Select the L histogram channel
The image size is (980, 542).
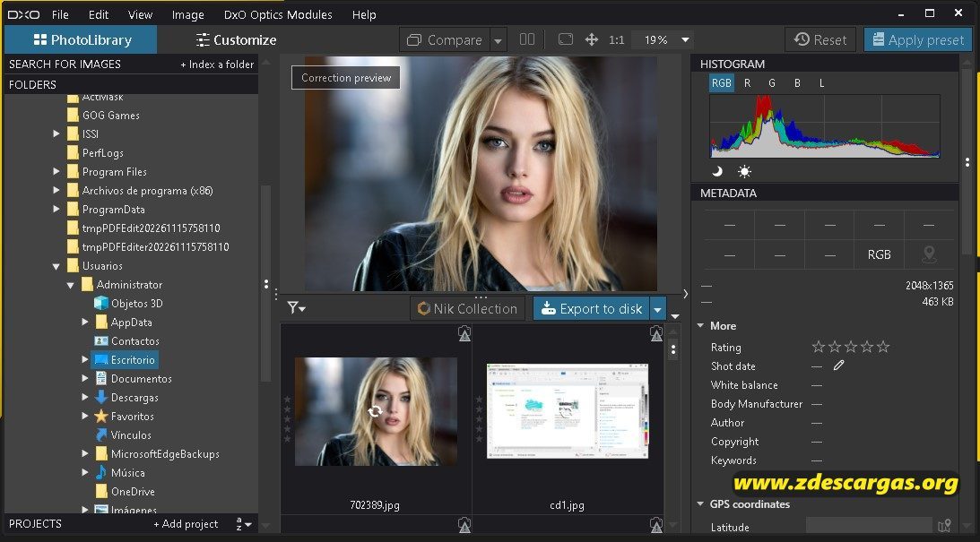(x=821, y=83)
